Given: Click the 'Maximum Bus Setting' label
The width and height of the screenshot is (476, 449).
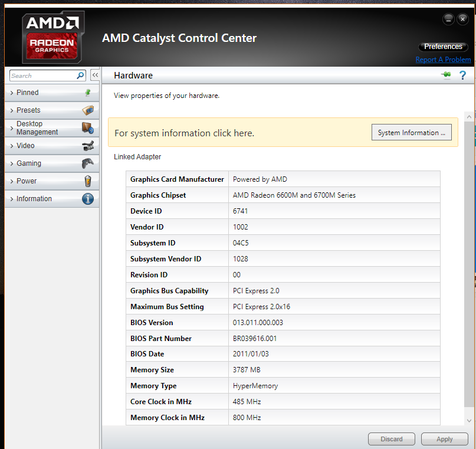Looking at the screenshot, I should (x=167, y=307).
